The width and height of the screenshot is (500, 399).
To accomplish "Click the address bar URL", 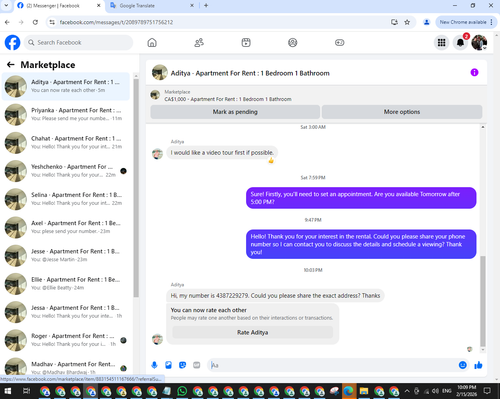I will 116,22.
